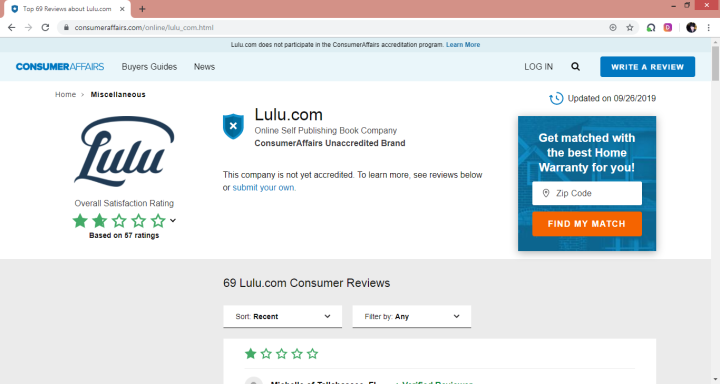Screen dimensions: 720x384
Task: Follow the Learn More link
Action: point(463,45)
